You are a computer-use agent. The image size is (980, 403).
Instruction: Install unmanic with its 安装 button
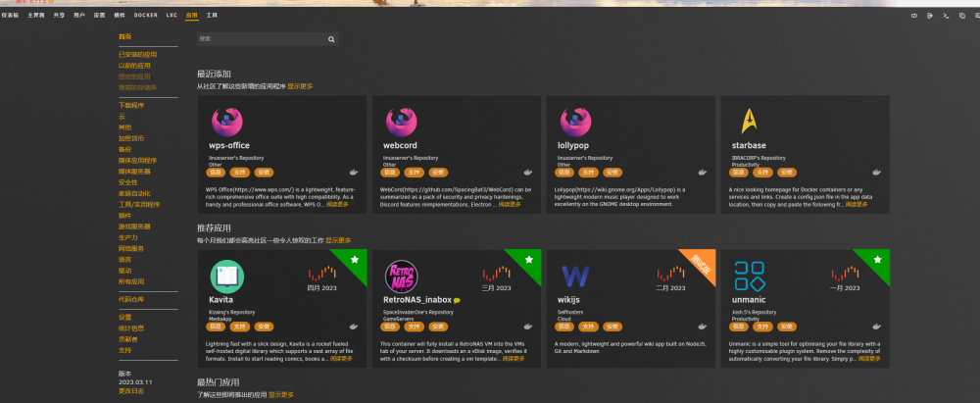pyautogui.click(x=787, y=327)
